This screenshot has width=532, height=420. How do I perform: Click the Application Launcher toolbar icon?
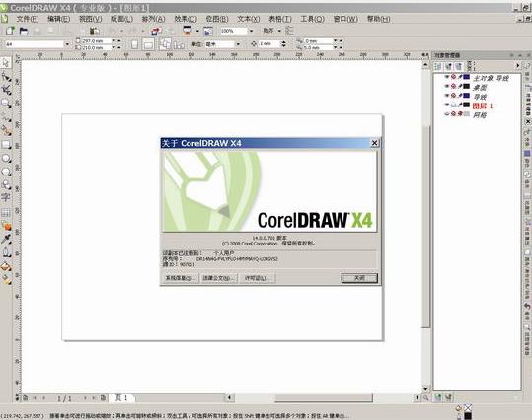click(188, 31)
